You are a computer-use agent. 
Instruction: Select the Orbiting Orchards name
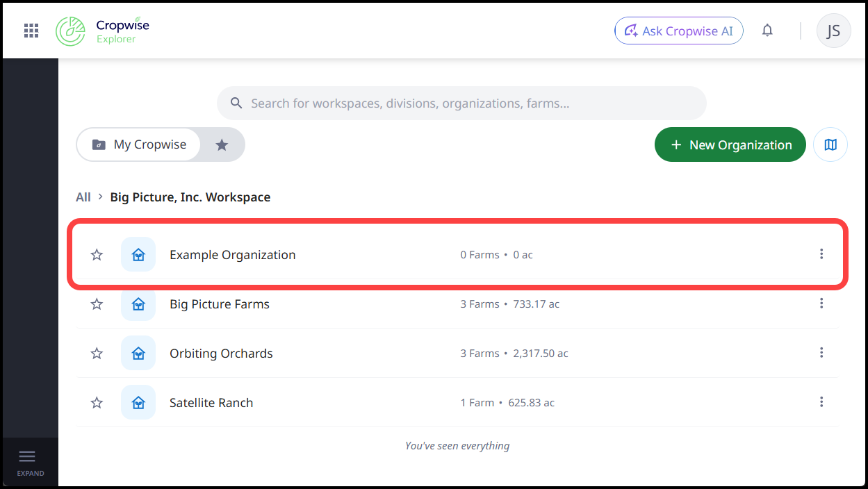(x=221, y=354)
